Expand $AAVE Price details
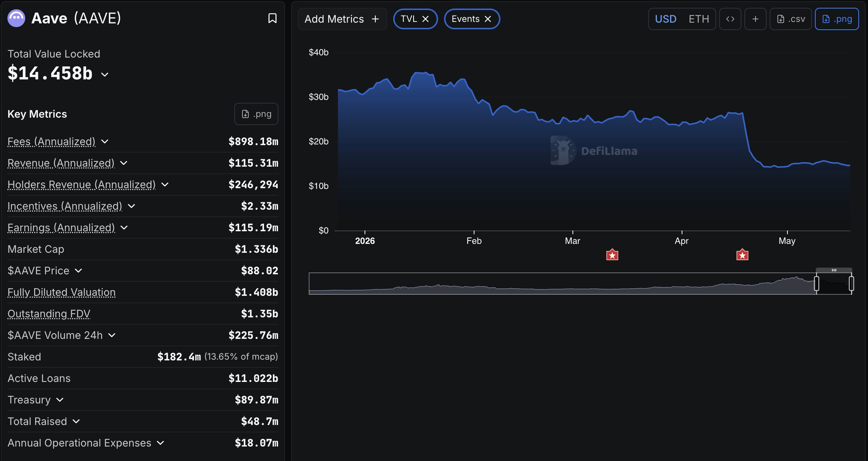The image size is (868, 461). [x=78, y=271]
